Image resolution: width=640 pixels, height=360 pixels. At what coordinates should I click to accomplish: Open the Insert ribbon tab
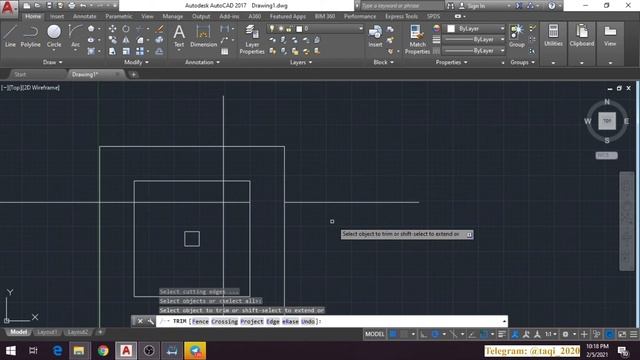57,16
